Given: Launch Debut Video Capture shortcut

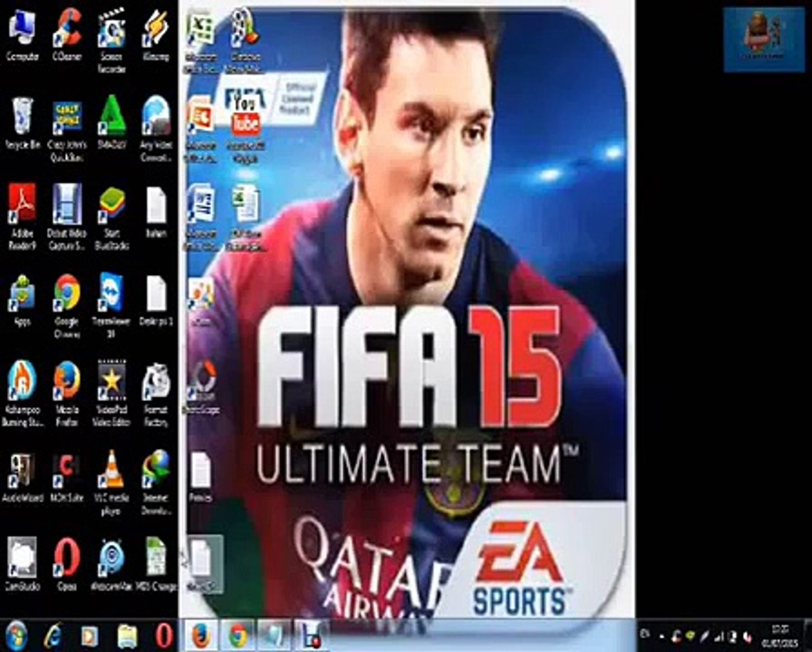Looking at the screenshot, I should point(67,217).
